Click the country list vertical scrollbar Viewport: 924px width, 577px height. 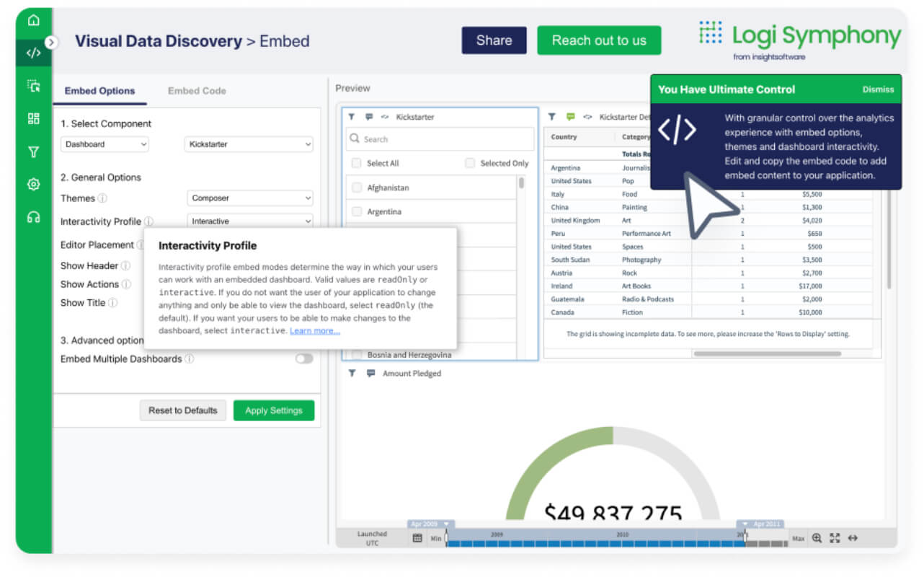521,182
